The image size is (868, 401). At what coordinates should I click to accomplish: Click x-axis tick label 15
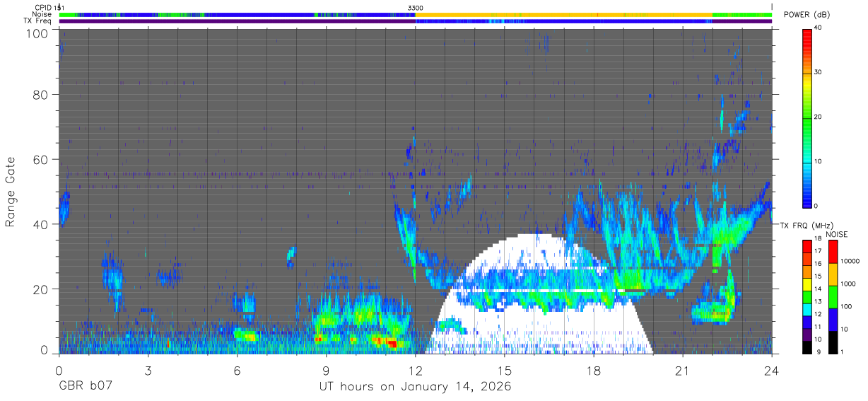point(504,370)
